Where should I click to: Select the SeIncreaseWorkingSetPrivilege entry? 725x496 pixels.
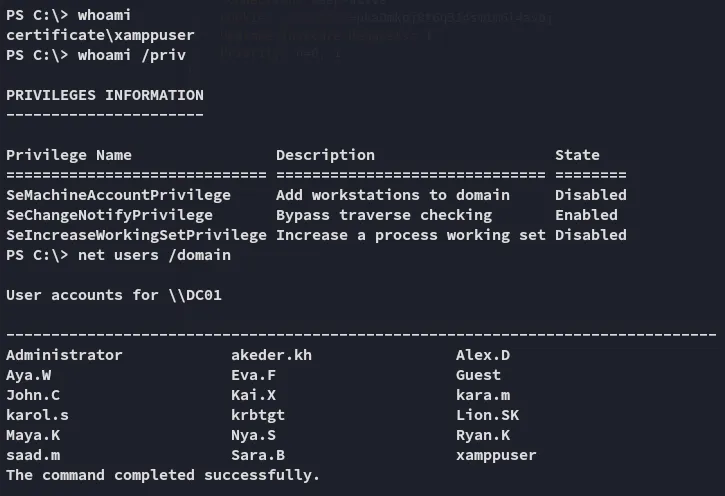tap(136, 235)
